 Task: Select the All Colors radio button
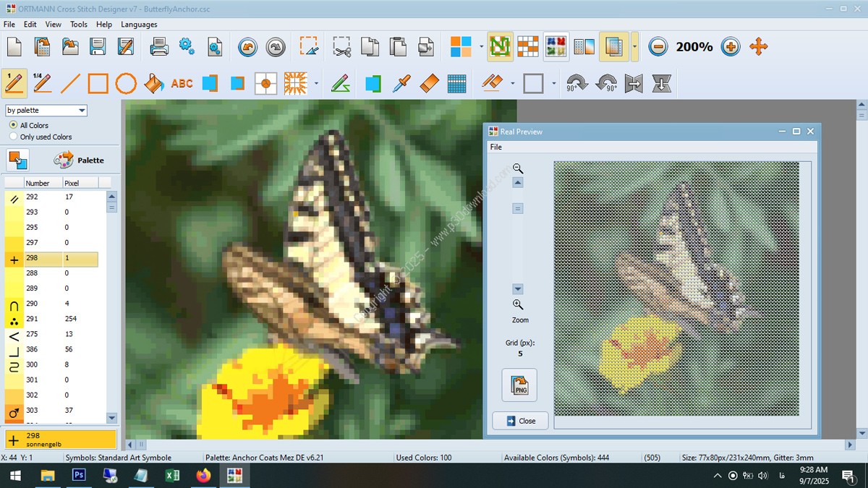click(13, 125)
